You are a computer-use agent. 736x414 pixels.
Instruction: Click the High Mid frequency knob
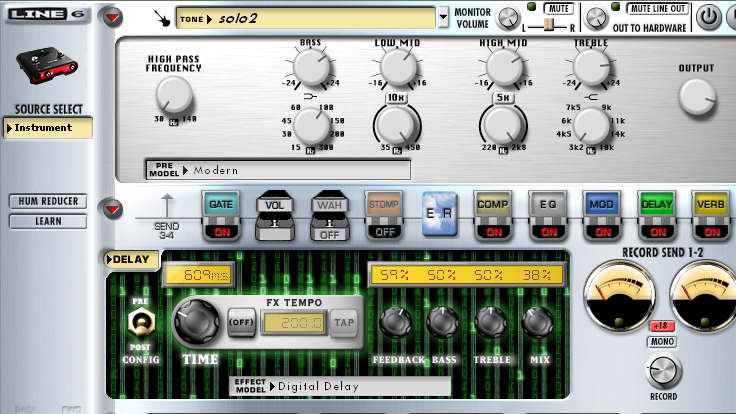pos(503,125)
